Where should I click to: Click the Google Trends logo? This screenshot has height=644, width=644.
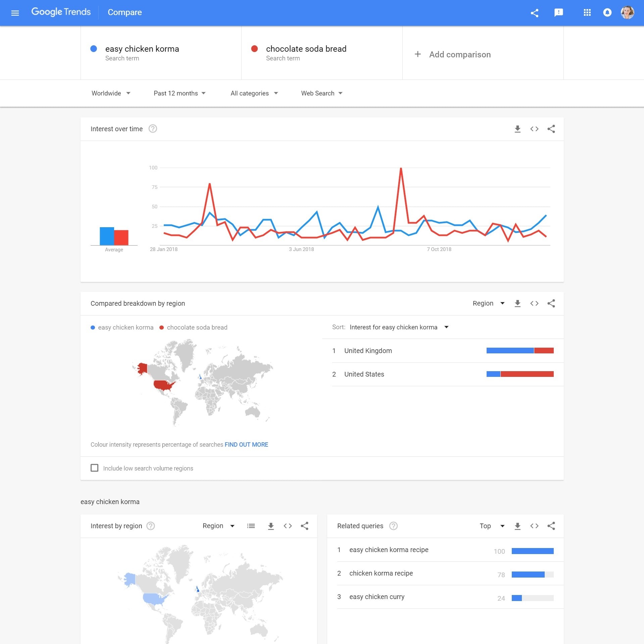coord(61,12)
